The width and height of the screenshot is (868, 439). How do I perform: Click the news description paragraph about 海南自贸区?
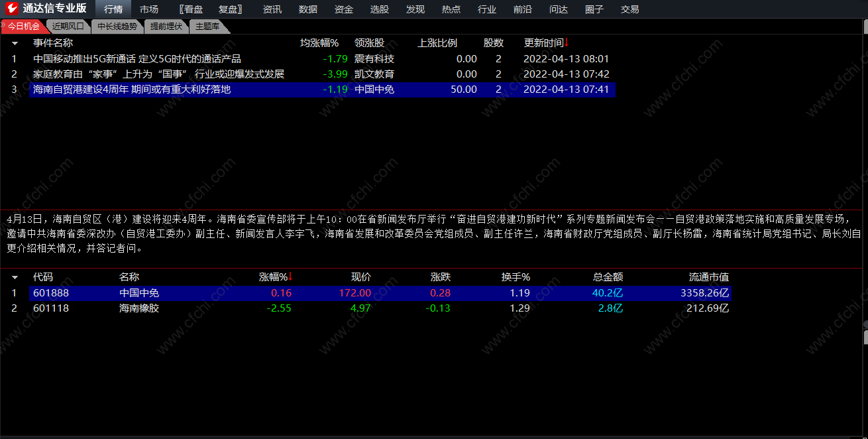coord(434,233)
